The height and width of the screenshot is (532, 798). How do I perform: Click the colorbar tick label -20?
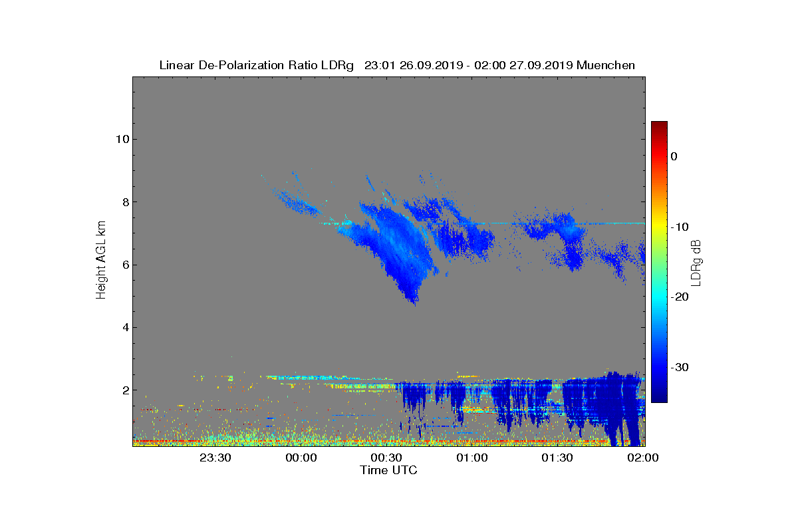[x=679, y=297]
